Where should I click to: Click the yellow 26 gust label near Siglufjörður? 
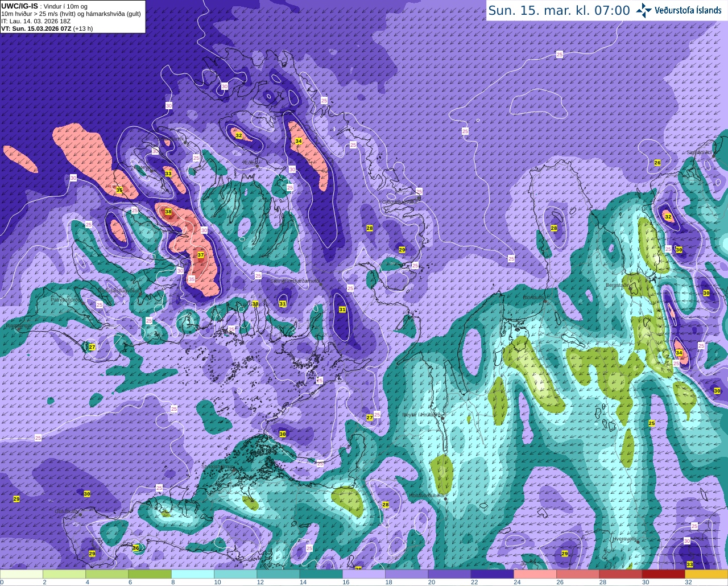657,163
